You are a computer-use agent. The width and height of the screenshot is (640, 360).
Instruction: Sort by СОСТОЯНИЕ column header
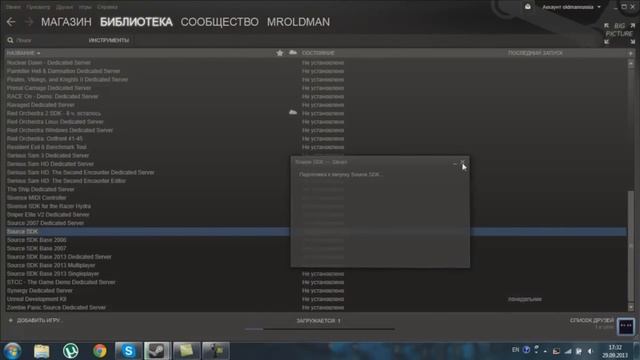(318, 53)
